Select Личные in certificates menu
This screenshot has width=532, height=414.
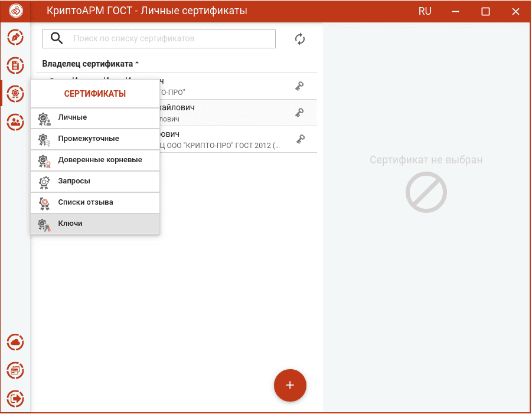pos(95,118)
